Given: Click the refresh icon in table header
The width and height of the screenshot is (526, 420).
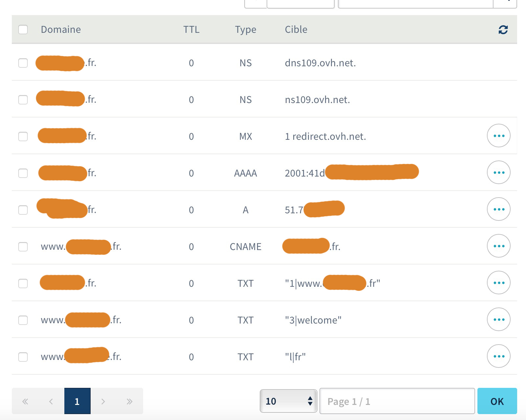Looking at the screenshot, I should pos(503,30).
